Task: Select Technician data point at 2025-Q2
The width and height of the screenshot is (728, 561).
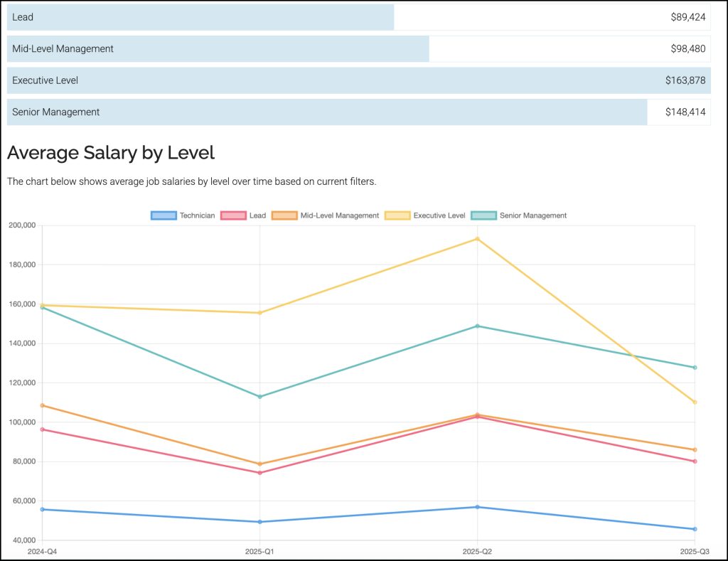Action: (x=477, y=507)
